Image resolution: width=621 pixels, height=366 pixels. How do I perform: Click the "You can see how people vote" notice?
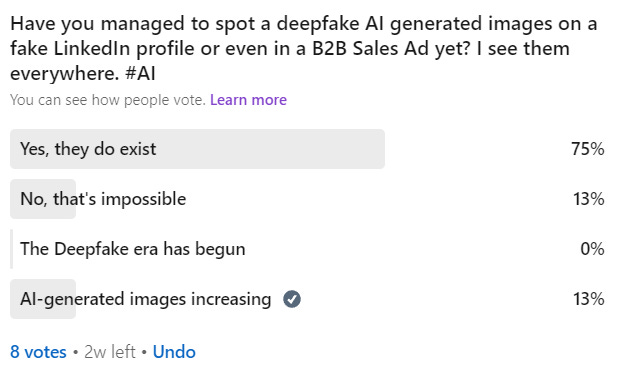[108, 100]
